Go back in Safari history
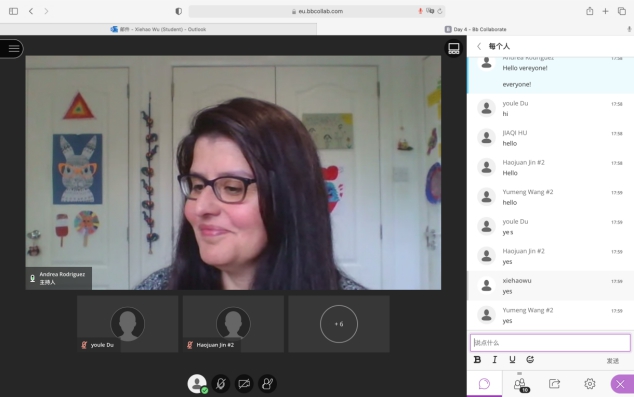Image resolution: width=634 pixels, height=397 pixels. coord(31,11)
